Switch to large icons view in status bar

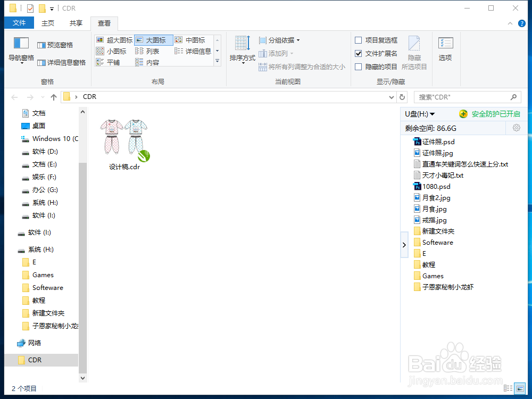pyautogui.click(x=519, y=388)
